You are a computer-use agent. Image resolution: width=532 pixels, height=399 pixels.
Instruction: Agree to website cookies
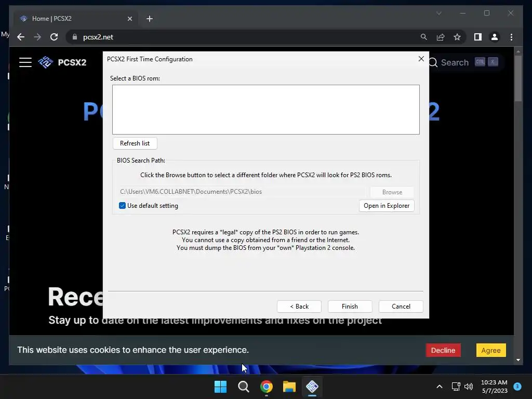pos(491,350)
